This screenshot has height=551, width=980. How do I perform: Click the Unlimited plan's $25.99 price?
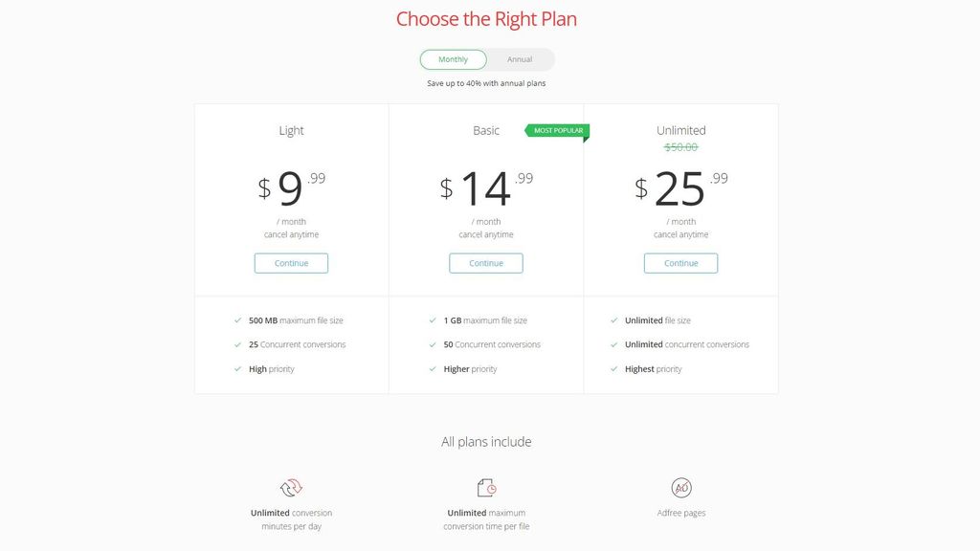click(x=680, y=188)
